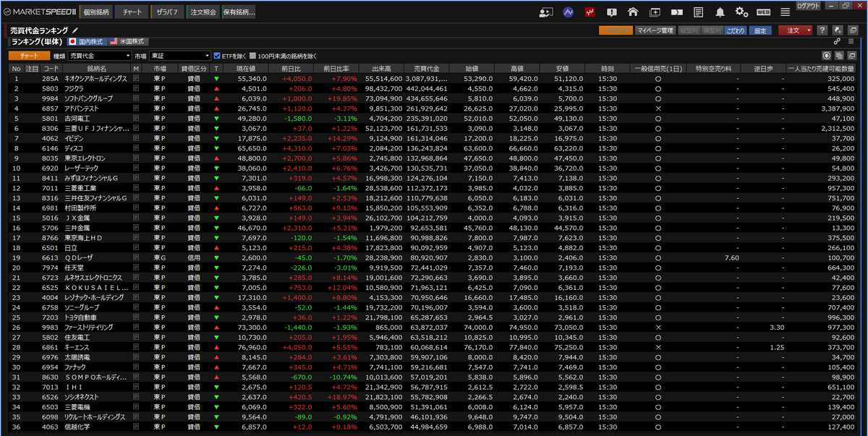
Task: Open the remote support screen icon
Action: 546,12
